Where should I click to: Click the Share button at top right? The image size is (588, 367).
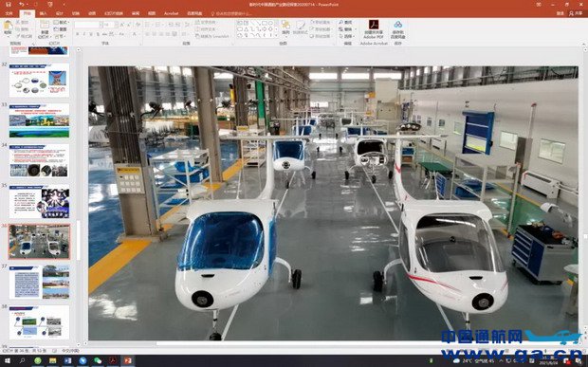pyautogui.click(x=576, y=13)
